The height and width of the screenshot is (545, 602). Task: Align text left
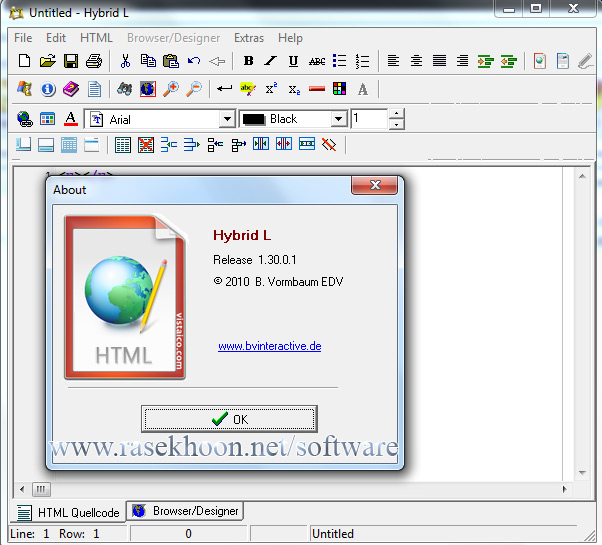(x=393, y=61)
